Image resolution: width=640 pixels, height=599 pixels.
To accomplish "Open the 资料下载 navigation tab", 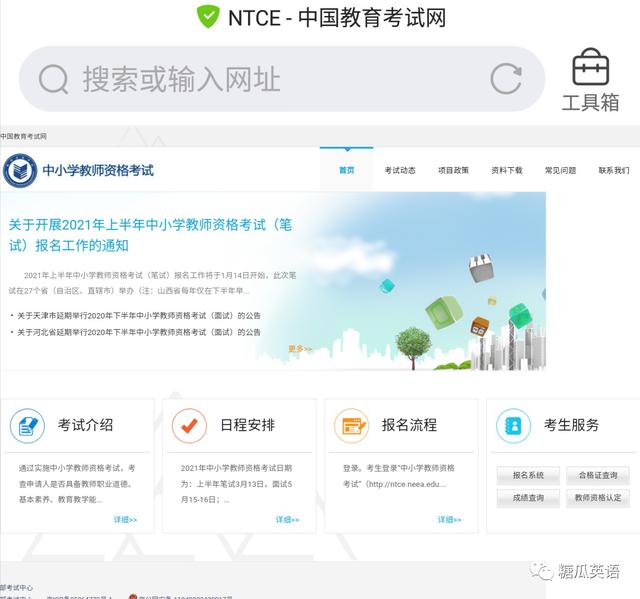I will tap(507, 170).
